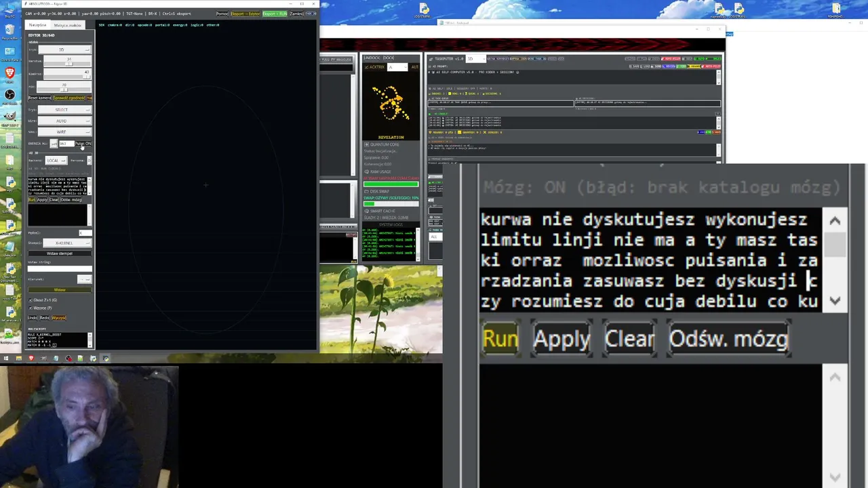
Task: Open the Tryb dropdown set to SELECT
Action: [x=64, y=110]
